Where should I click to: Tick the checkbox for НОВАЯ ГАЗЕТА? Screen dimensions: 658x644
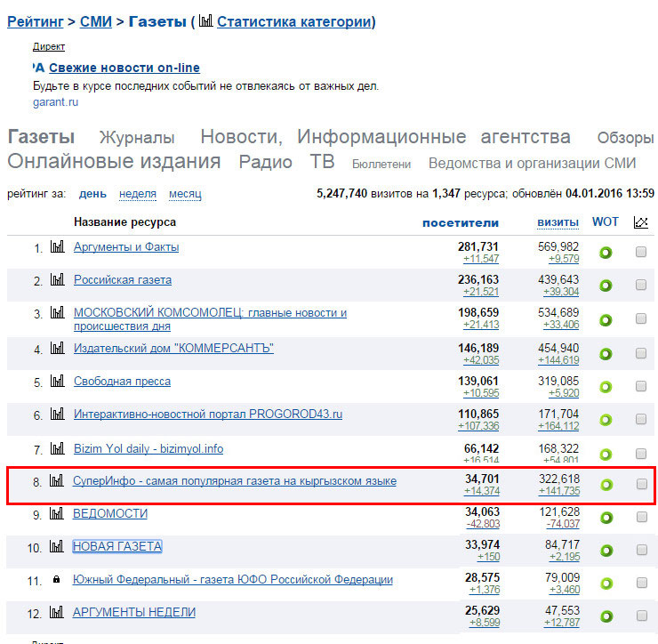[642, 550]
